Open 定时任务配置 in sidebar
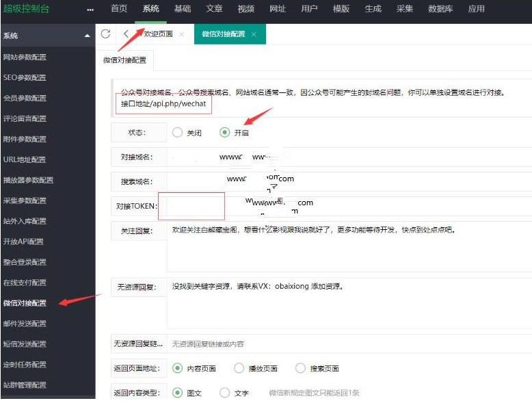Screen dimensions: 532x403 [x=25, y=364]
